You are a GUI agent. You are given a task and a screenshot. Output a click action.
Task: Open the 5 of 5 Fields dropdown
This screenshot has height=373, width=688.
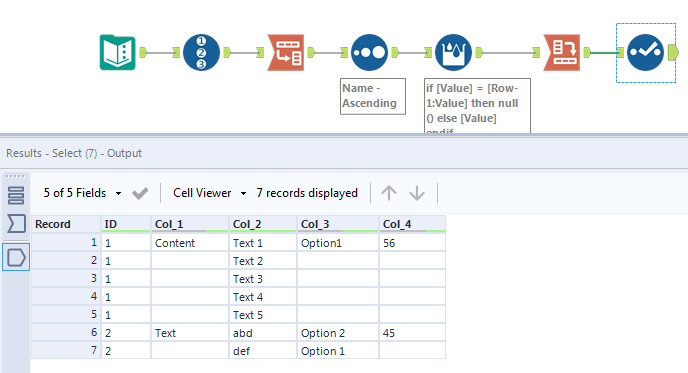click(82, 193)
